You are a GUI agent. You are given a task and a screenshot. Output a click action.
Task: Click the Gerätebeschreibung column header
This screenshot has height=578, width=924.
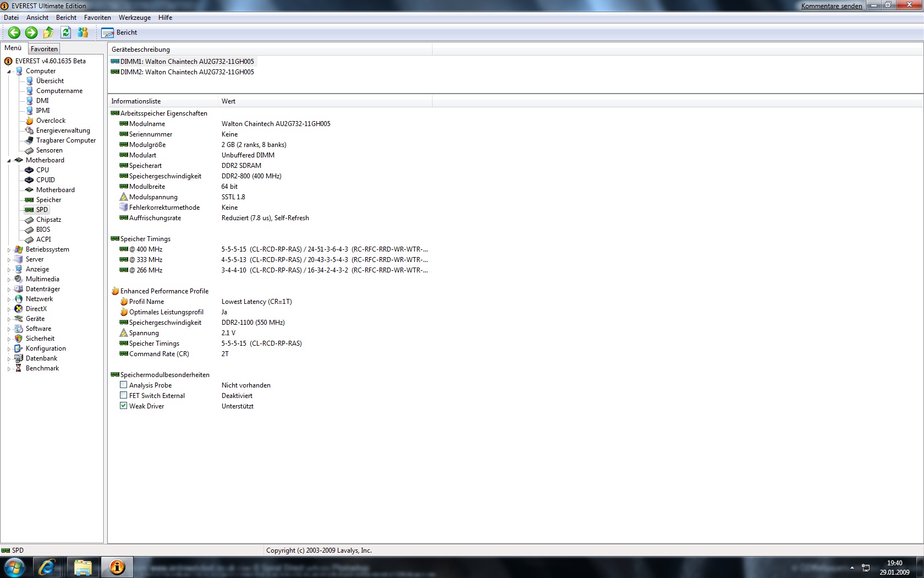point(270,50)
